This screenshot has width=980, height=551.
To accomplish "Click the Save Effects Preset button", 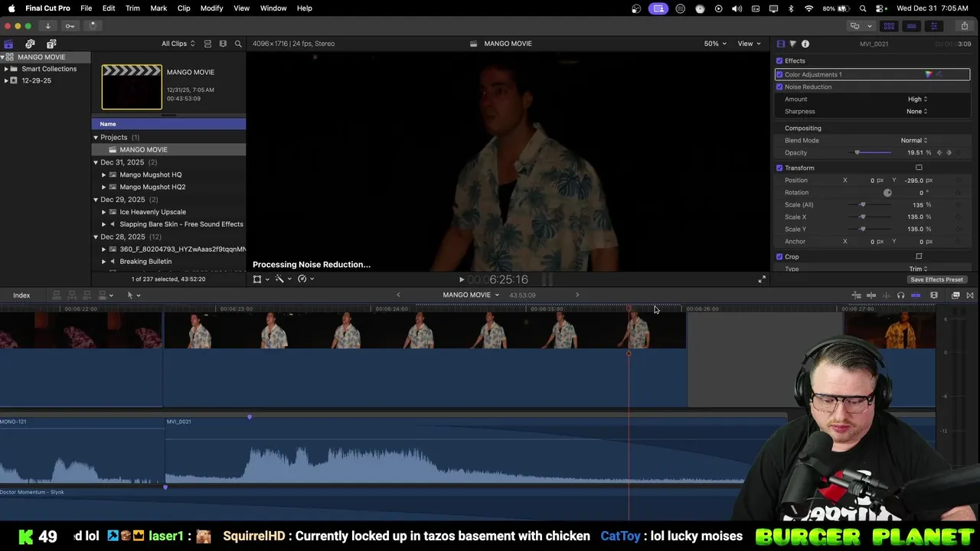I will click(936, 279).
